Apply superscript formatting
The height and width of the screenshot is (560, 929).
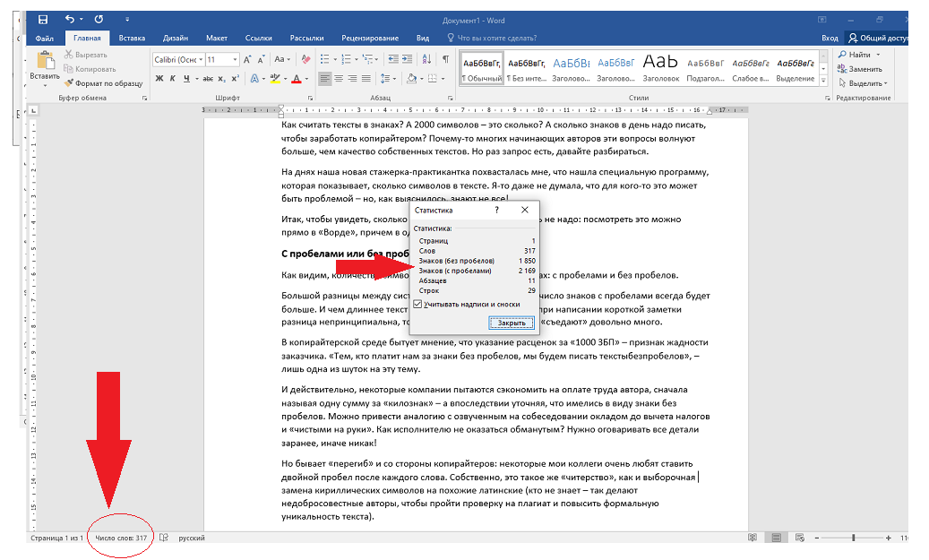tap(236, 78)
